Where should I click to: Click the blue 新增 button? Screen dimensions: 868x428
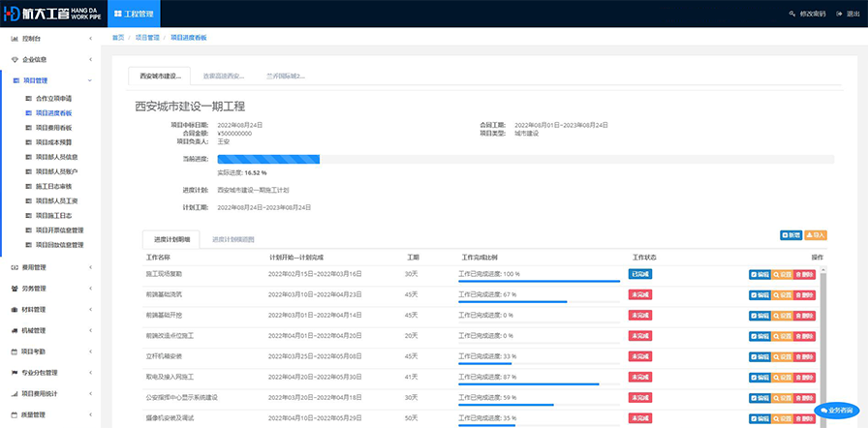(x=790, y=235)
